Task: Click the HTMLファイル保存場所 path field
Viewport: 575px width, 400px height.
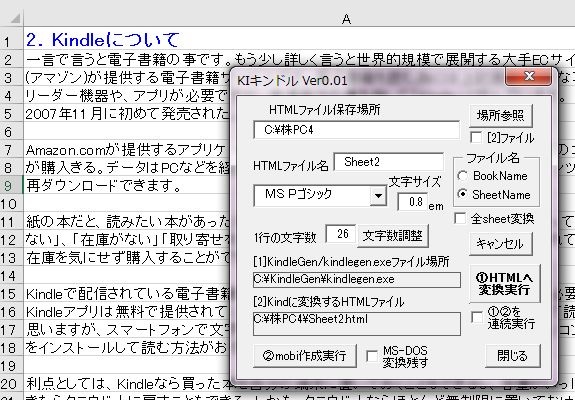Action: pos(356,130)
